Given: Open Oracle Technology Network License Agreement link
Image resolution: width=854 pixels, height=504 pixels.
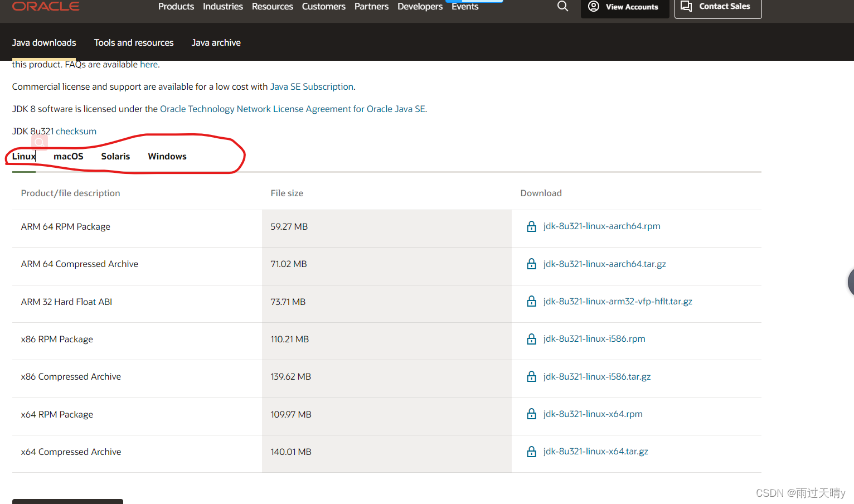Looking at the screenshot, I should click(x=293, y=109).
